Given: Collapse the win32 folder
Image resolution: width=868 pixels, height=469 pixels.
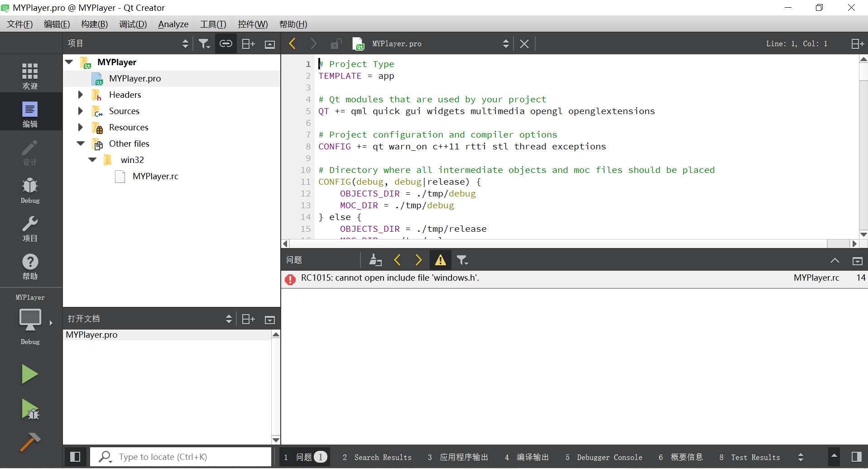Looking at the screenshot, I should pos(92,160).
